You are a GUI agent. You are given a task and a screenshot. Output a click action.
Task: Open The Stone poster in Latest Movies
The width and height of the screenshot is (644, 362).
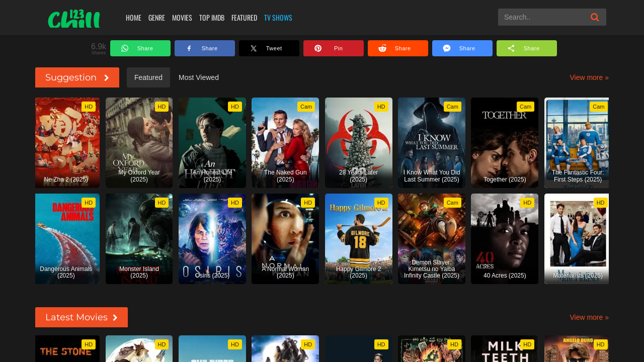(67, 349)
